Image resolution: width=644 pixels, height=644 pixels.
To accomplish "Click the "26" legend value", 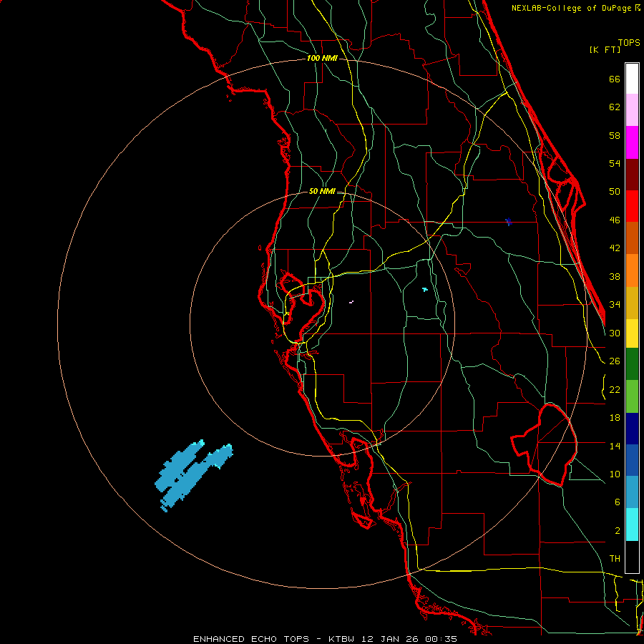I will 615,361.
